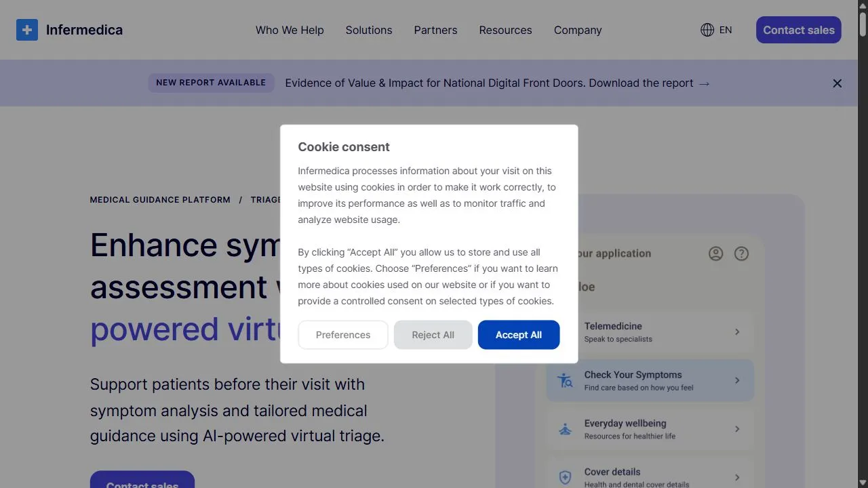Viewport: 868px width, 488px height.
Task: Expand the Cover details chevron
Action: pos(737,477)
